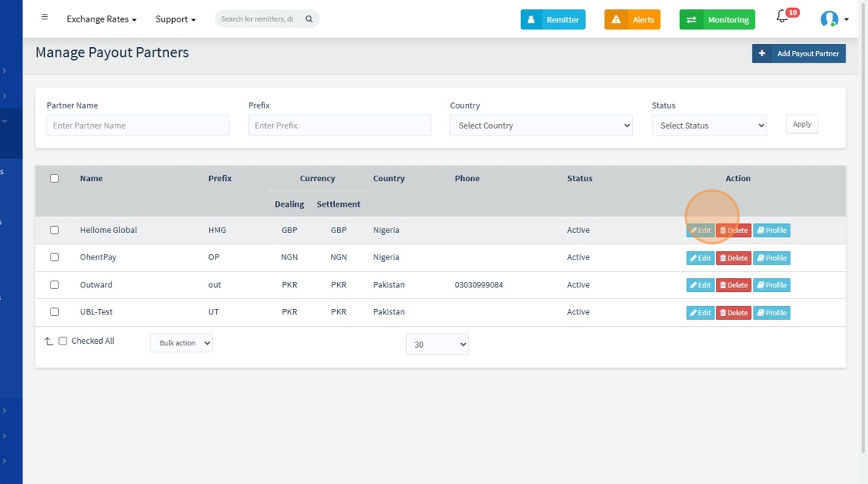Tick the checkbox for Outward row
This screenshot has width=868, height=484.
[54, 285]
